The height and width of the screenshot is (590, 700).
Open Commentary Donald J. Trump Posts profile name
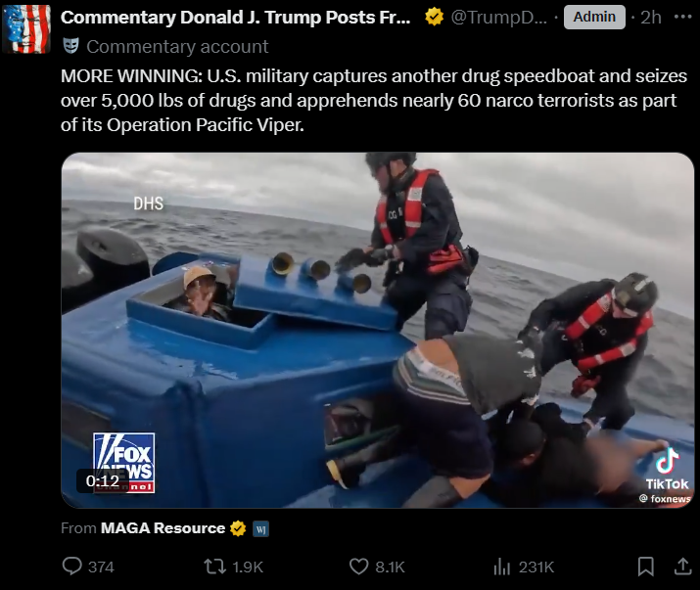(235, 18)
